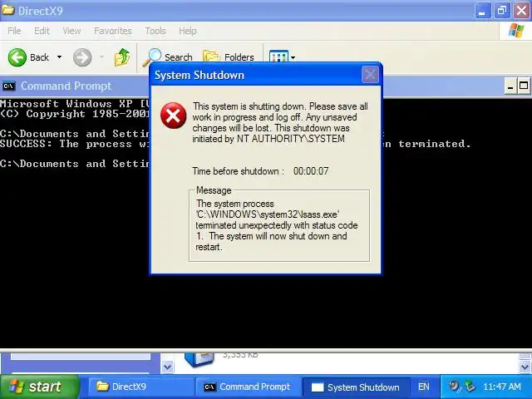The image size is (532, 399).
Task: Maximize the Command Prompt window
Action: point(524,86)
